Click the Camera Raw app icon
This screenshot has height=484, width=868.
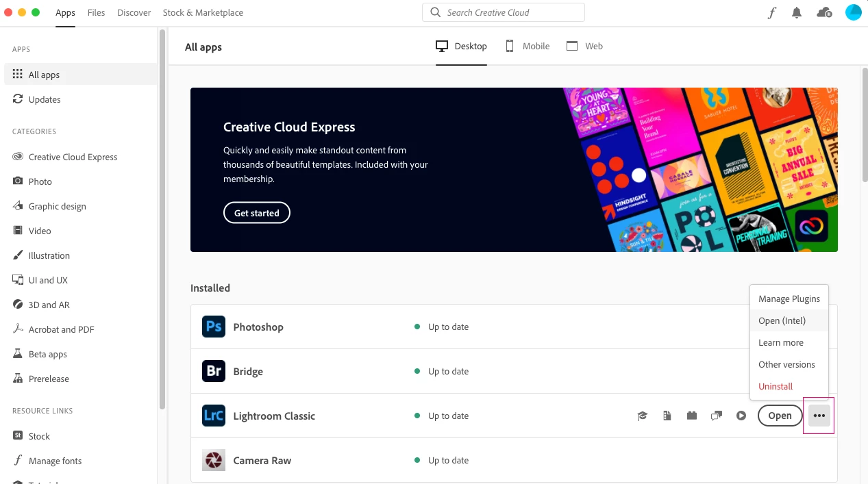point(214,460)
